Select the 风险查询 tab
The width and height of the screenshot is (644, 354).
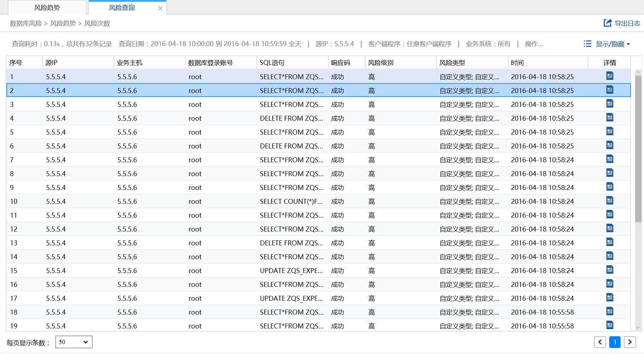tap(122, 8)
